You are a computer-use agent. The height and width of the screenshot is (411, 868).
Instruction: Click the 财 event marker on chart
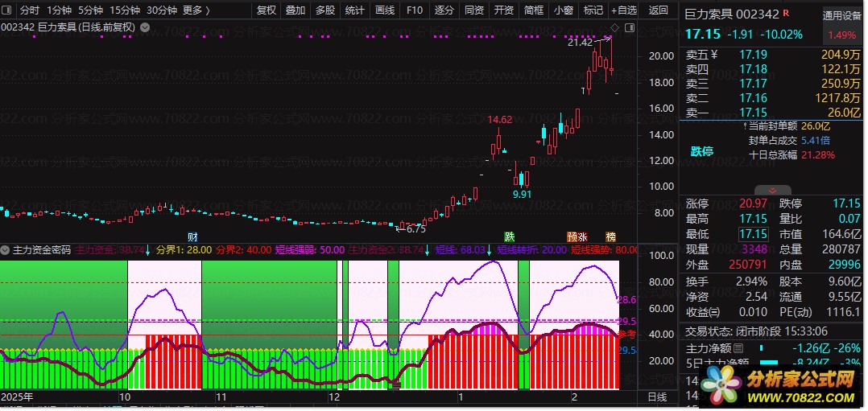point(192,236)
